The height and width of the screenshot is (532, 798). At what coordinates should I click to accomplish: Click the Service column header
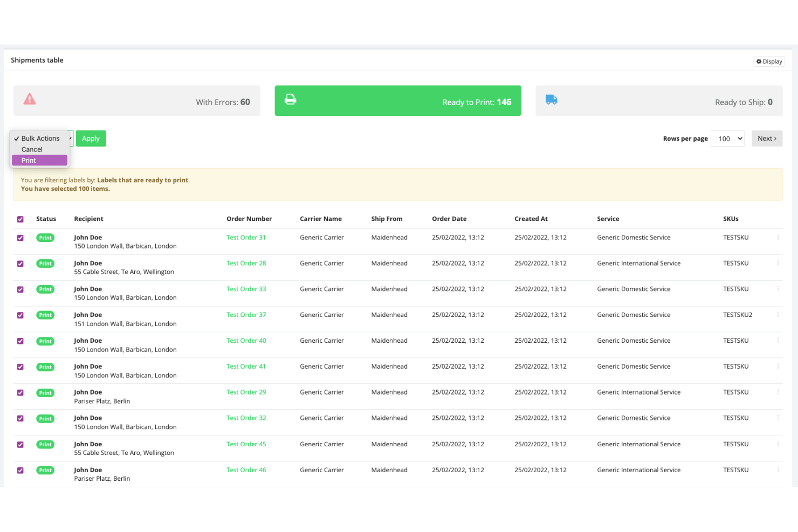click(x=608, y=219)
